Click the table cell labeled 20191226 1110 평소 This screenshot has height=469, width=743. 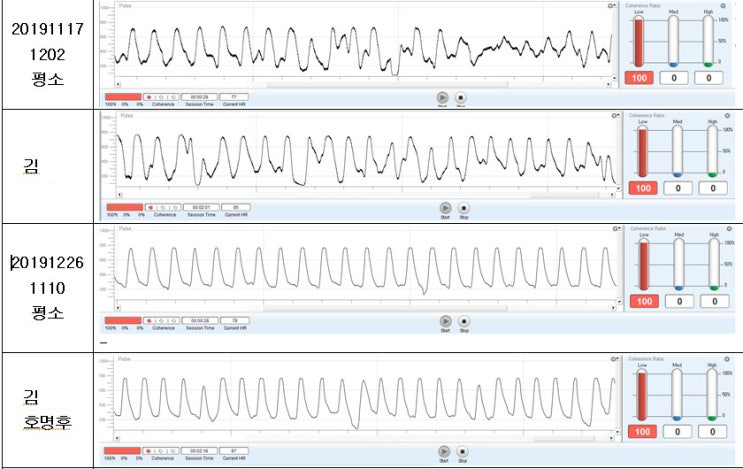[47, 288]
